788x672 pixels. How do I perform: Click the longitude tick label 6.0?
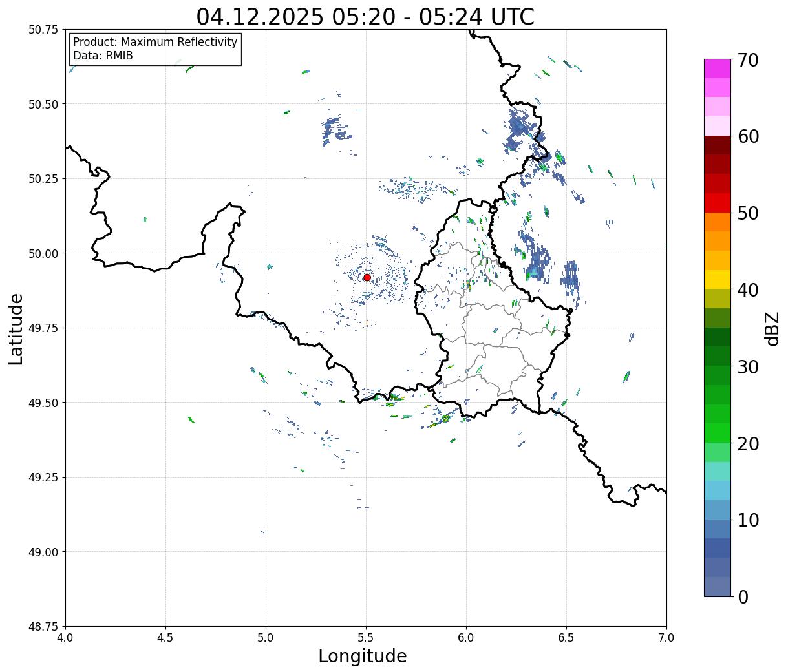tap(466, 638)
